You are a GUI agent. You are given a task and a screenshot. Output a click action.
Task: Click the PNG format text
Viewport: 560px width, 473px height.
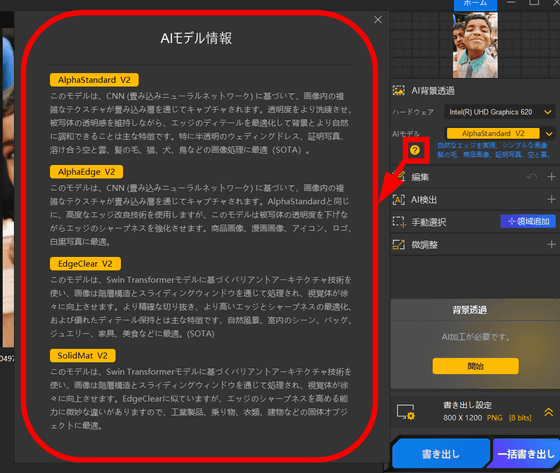[x=494, y=418]
